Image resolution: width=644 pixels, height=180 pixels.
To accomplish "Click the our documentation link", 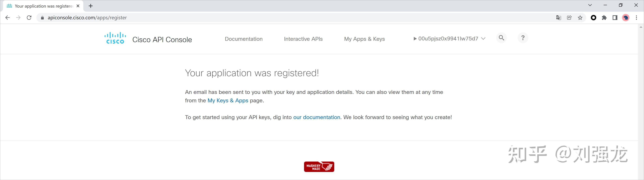I will click(x=316, y=117).
